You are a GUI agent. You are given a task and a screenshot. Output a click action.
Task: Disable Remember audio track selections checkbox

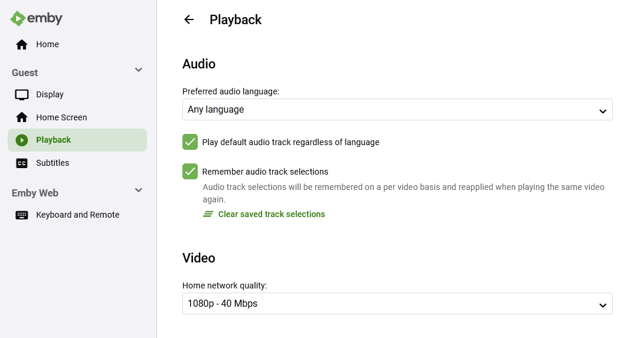click(190, 172)
